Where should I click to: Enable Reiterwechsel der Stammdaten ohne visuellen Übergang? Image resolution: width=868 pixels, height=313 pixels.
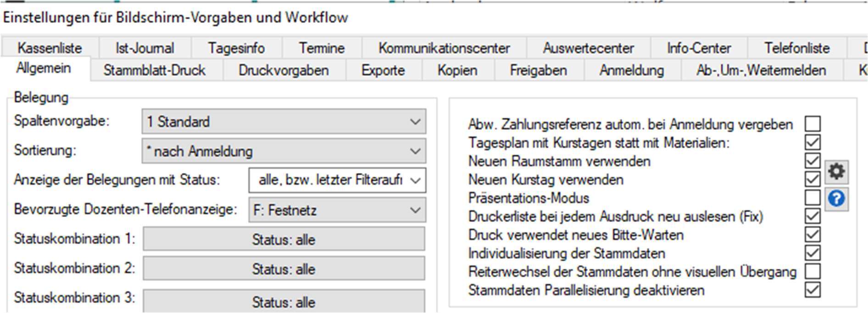click(x=812, y=271)
